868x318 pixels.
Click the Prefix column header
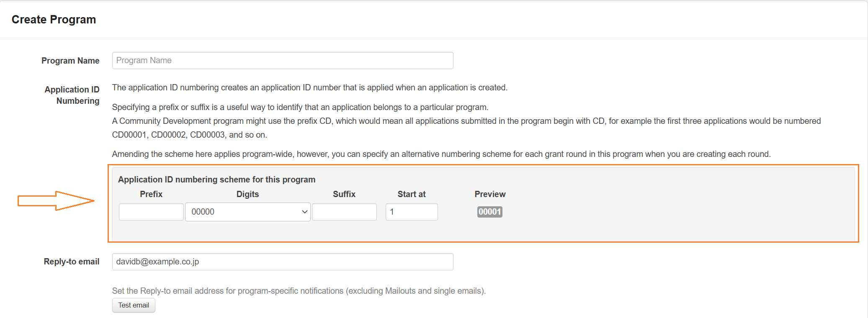coord(151,194)
